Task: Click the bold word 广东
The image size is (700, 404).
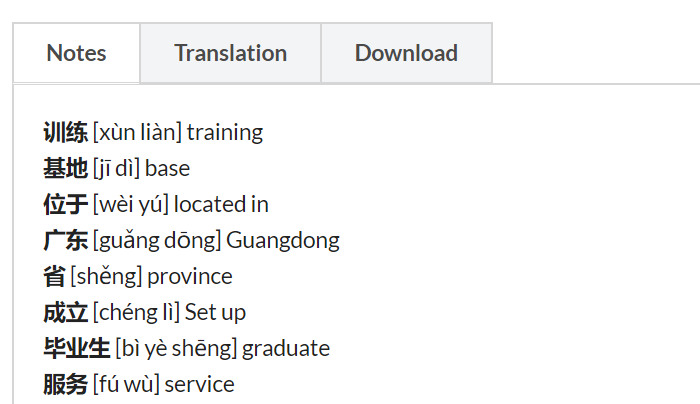Action: pos(65,240)
